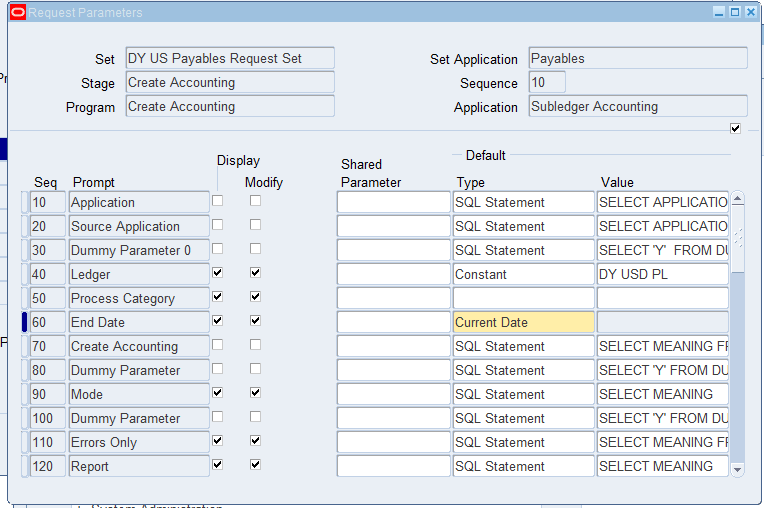Close the Request Parameters window

point(751,12)
